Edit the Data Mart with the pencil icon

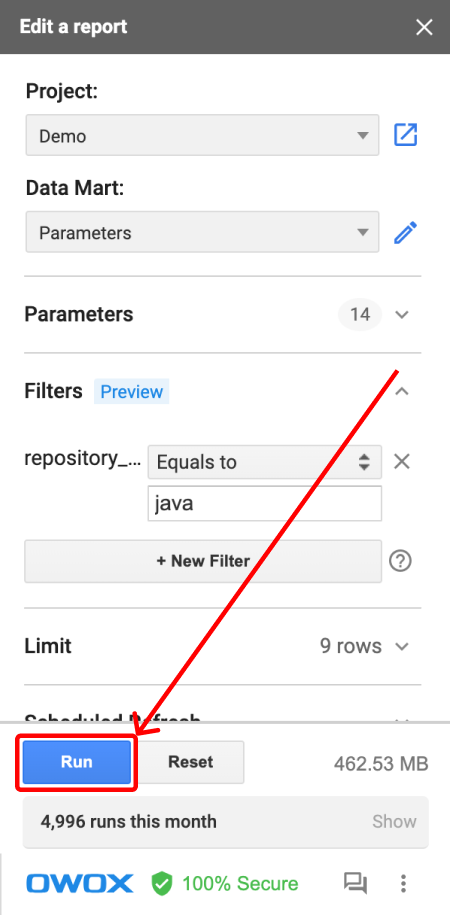click(405, 233)
